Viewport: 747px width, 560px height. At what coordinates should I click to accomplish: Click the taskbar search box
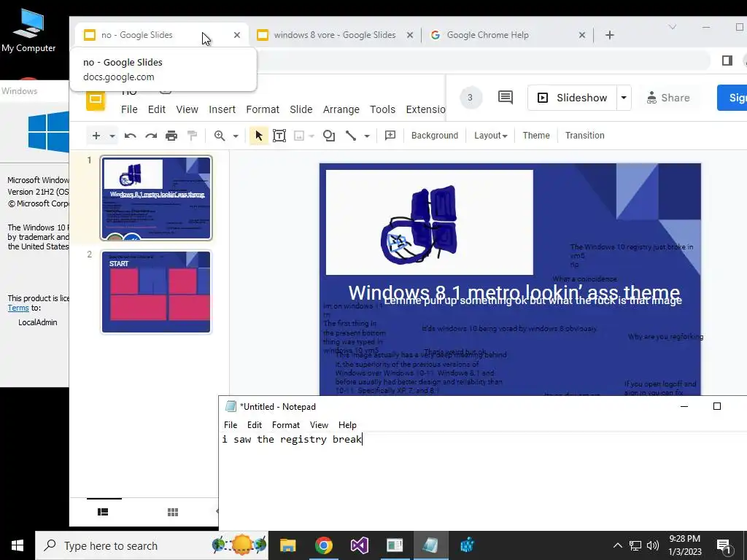point(152,545)
